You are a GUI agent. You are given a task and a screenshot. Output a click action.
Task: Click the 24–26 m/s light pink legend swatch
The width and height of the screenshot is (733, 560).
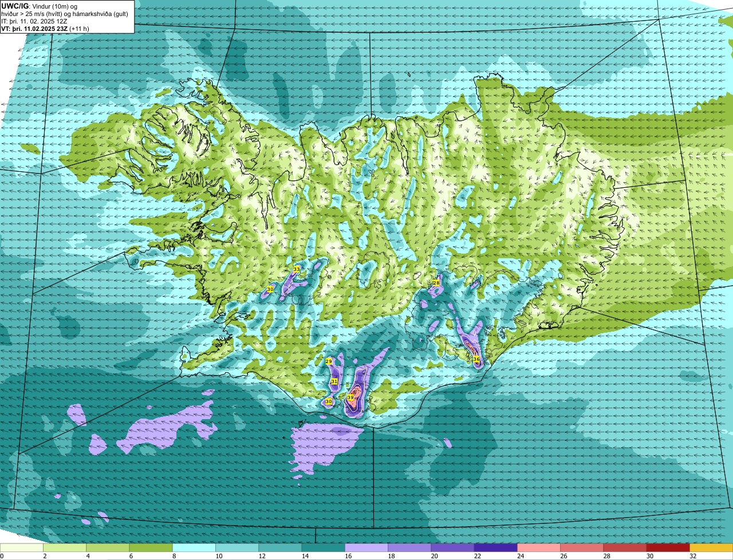point(539,548)
